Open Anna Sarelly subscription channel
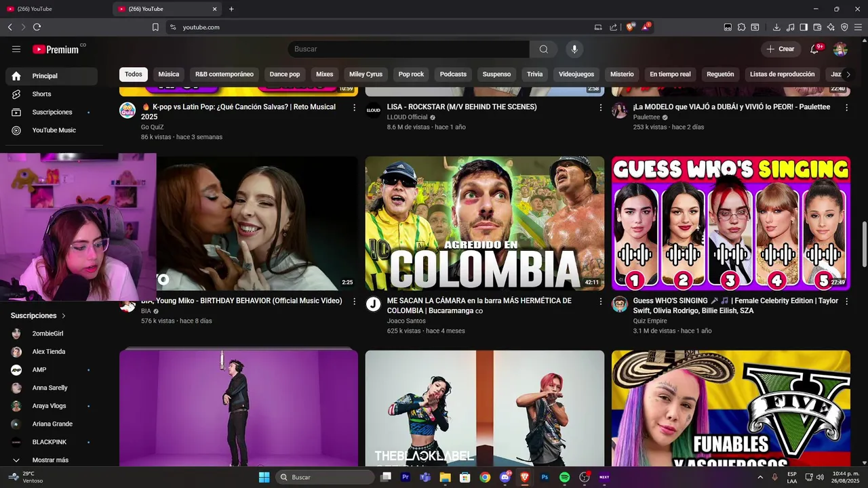Screen dimensions: 868x488 [x=52, y=388]
